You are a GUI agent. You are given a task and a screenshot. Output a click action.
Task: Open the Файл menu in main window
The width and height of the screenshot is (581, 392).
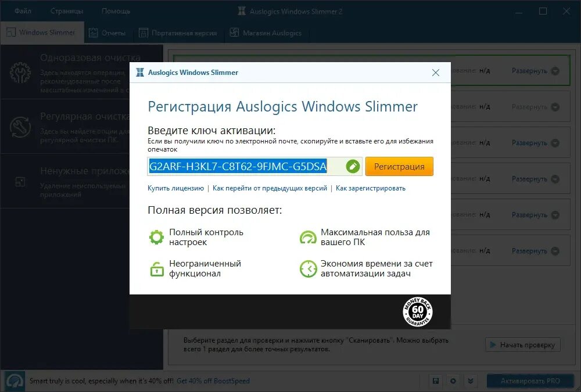(x=23, y=11)
